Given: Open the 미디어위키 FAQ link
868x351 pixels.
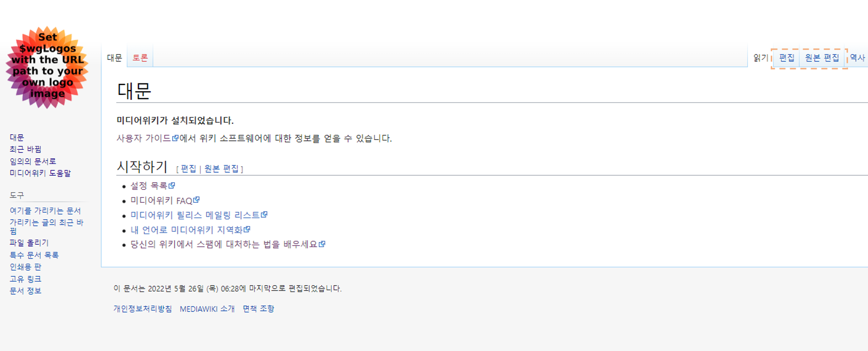Looking at the screenshot, I should (162, 201).
